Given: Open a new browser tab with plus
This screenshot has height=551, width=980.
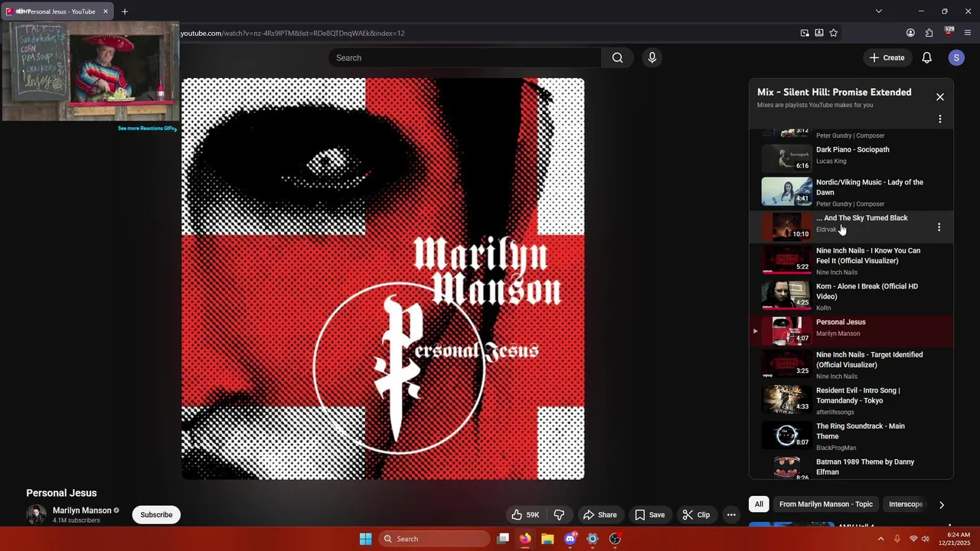Looking at the screenshot, I should [125, 11].
